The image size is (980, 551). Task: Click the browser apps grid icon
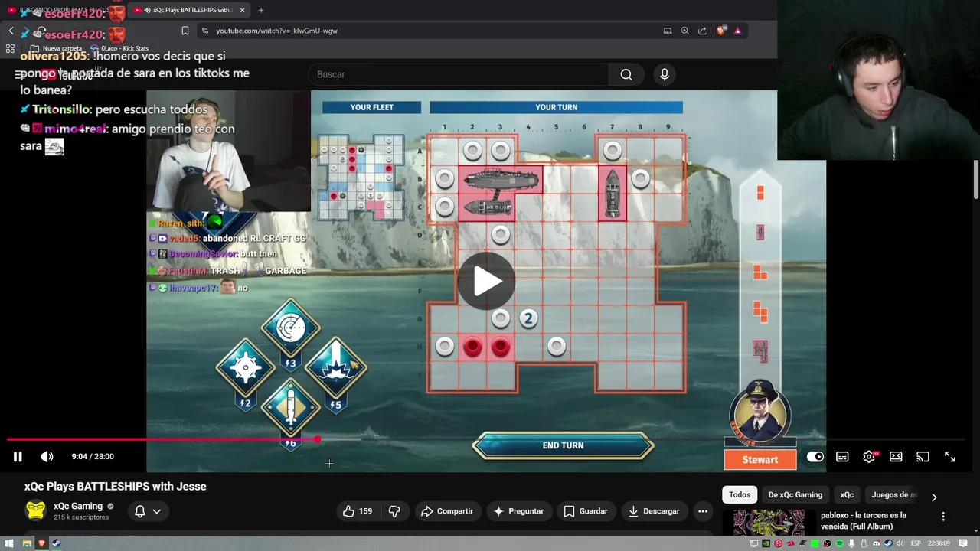pos(10,48)
